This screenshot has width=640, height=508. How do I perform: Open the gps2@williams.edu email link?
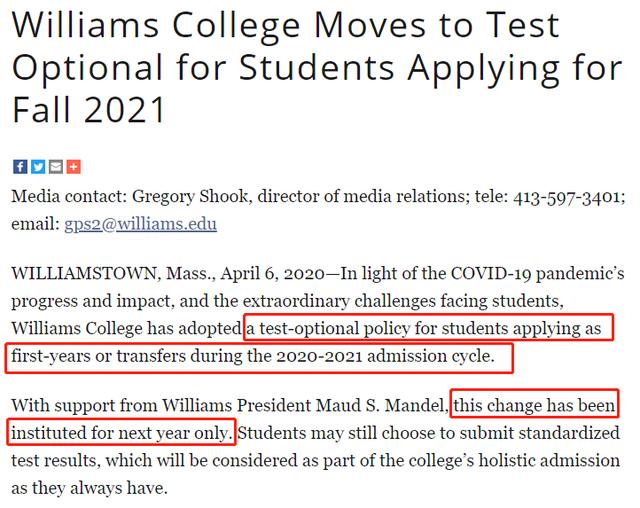pos(140,224)
